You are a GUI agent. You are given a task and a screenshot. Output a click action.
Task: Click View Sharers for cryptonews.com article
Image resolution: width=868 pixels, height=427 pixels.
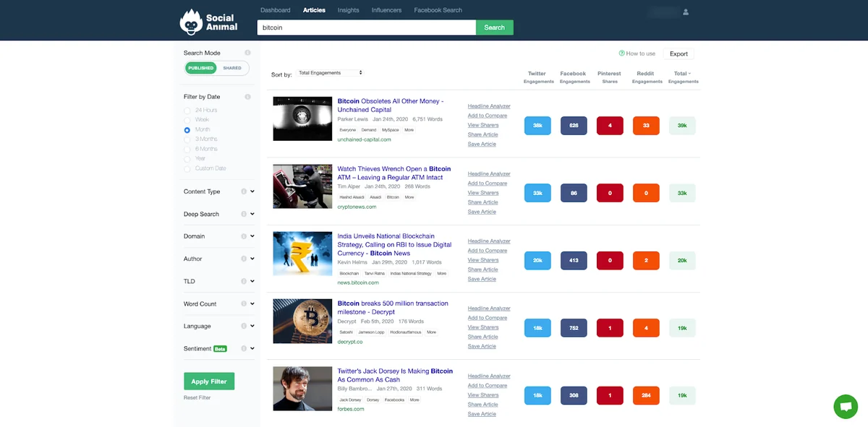tap(483, 193)
